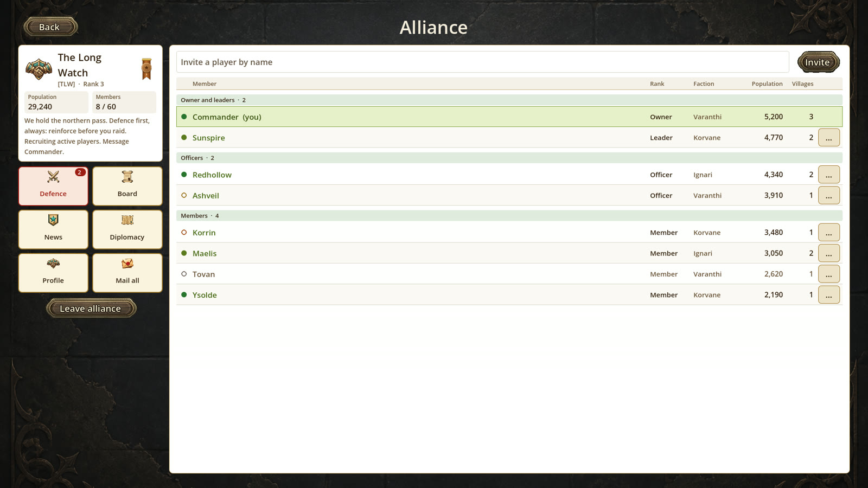Open the Diplomacy section
The image size is (868, 488).
(x=127, y=229)
